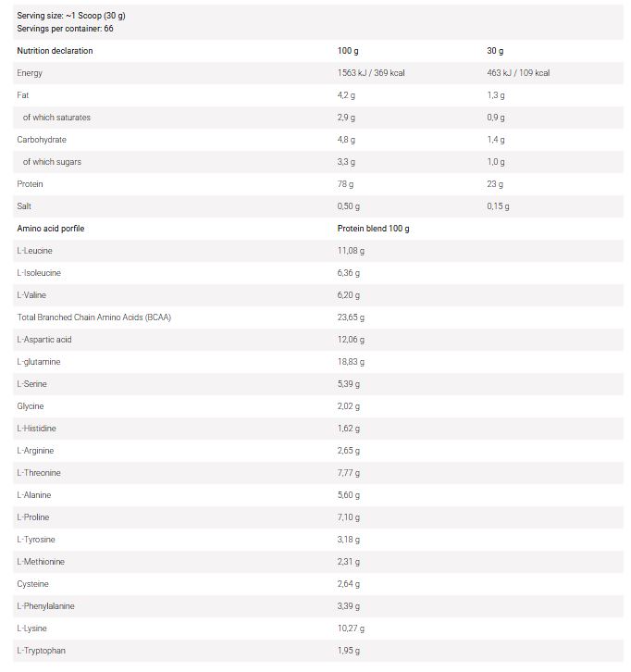The width and height of the screenshot is (631, 672).
Task: Select the Servings per container text
Action: (65, 29)
